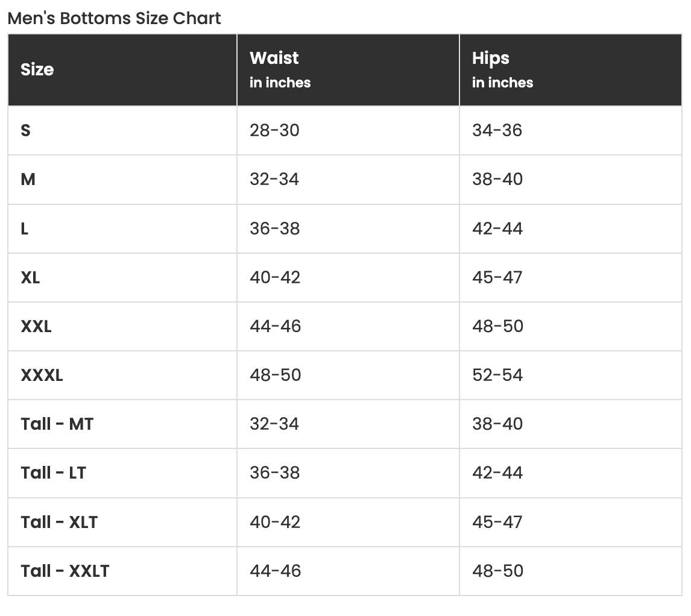The image size is (691, 616).
Task: Click the waist value for size XL
Action: point(275,277)
